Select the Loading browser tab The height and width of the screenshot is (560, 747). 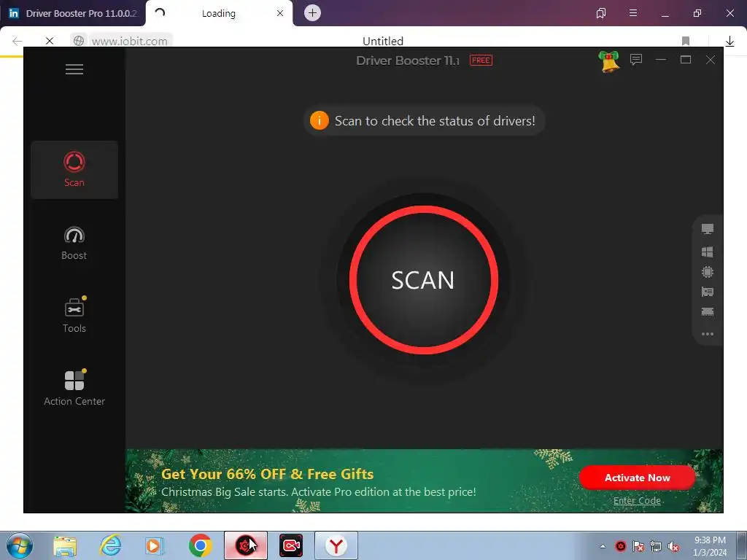(x=218, y=13)
